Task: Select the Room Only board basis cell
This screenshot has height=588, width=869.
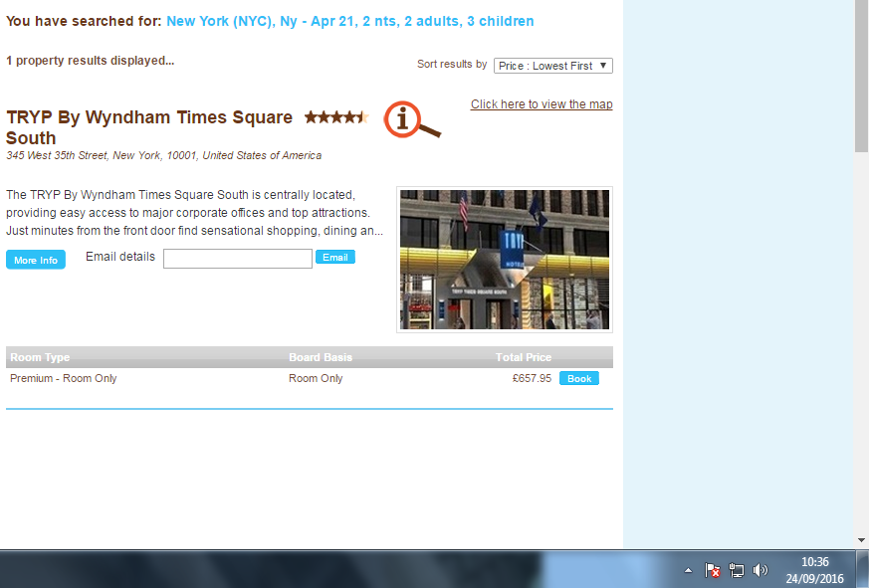Action: pyautogui.click(x=316, y=378)
